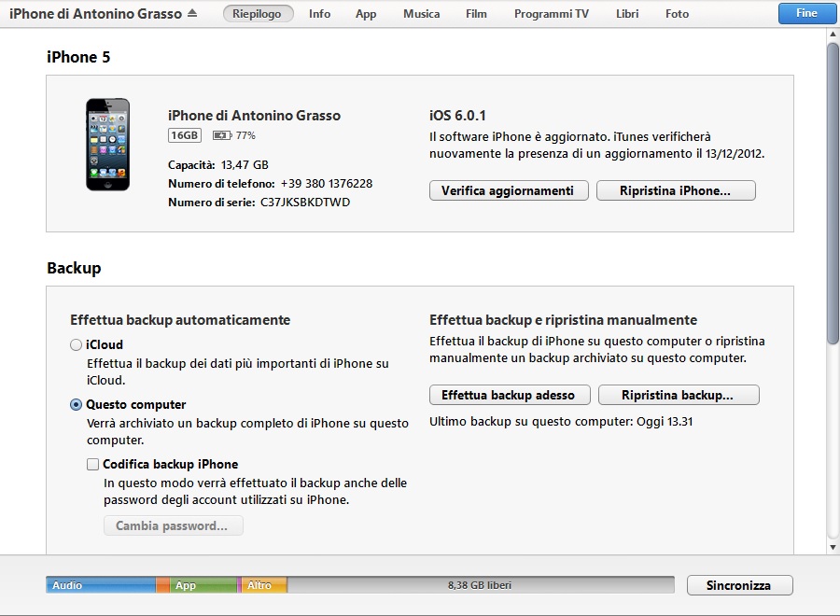Click the iPhone 5 device image
This screenshot has width=840, height=616.
107,144
